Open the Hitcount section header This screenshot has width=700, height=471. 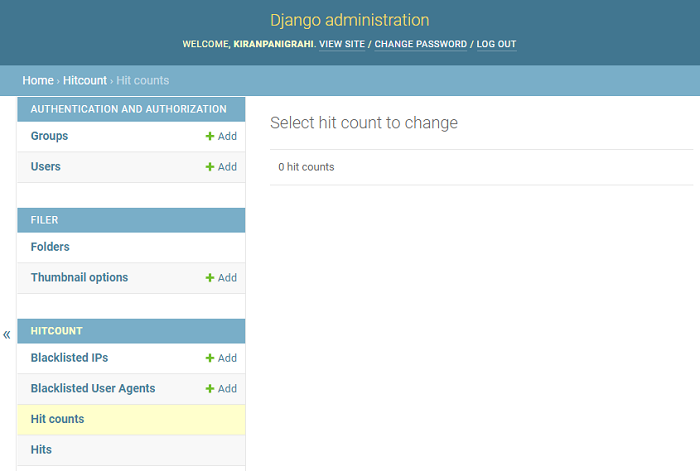[57, 331]
